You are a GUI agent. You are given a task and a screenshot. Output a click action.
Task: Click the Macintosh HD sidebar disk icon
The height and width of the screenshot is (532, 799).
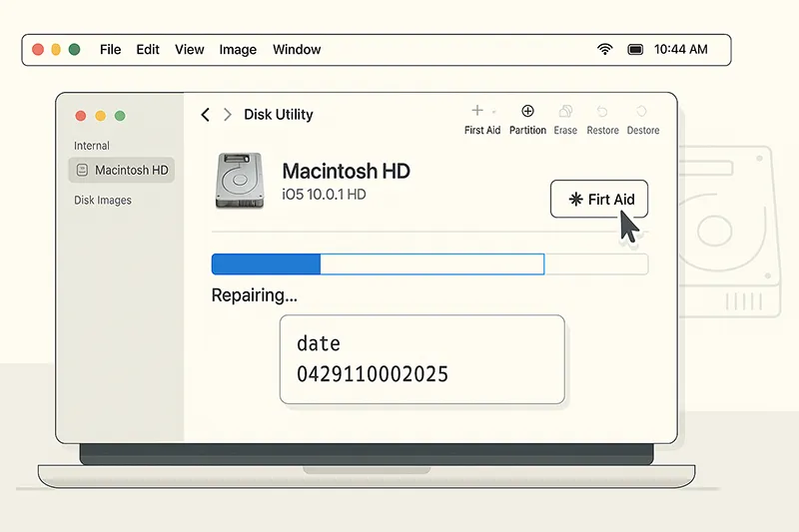pos(82,170)
